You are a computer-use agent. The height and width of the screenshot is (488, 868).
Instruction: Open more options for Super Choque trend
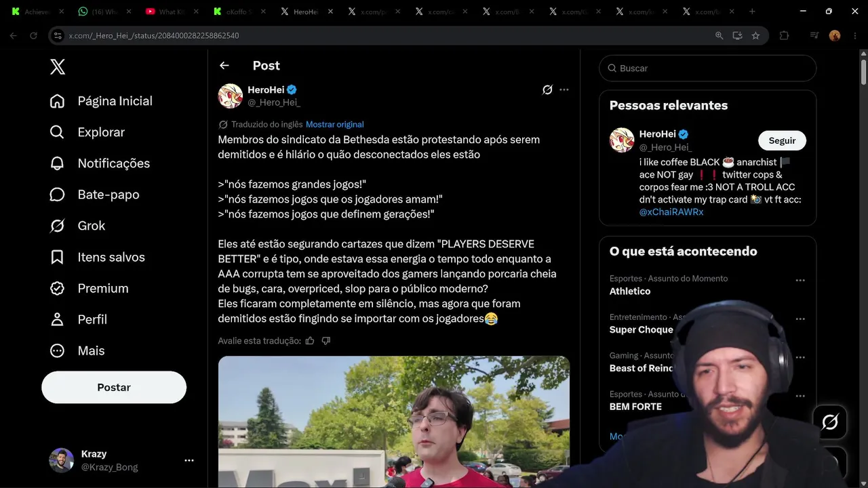coord(800,319)
